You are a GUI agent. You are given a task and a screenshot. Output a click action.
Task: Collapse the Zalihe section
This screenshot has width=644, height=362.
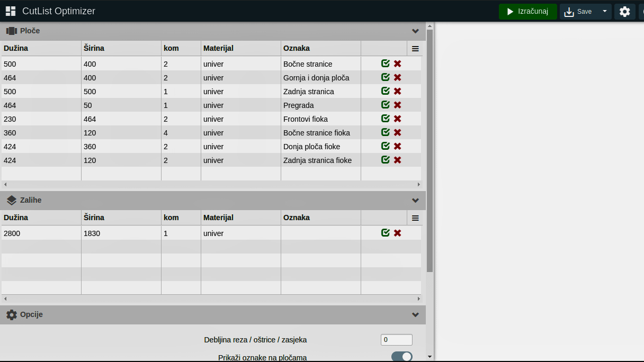click(415, 201)
